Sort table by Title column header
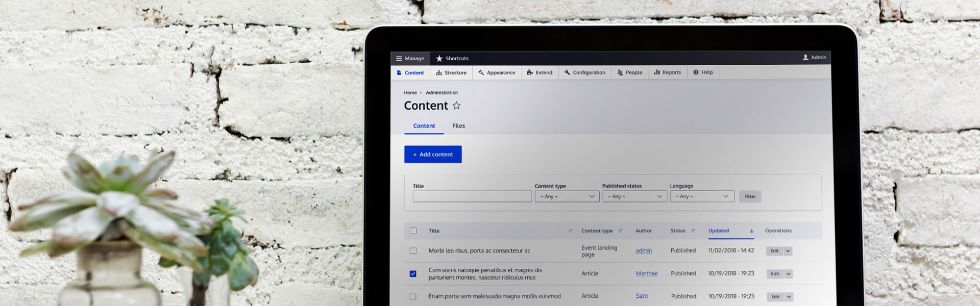Viewport: 980px width, 306px height. 434,231
